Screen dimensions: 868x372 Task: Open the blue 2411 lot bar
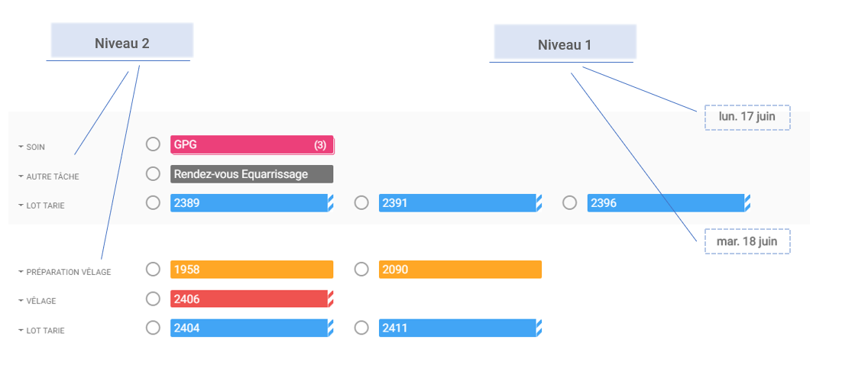coord(460,328)
